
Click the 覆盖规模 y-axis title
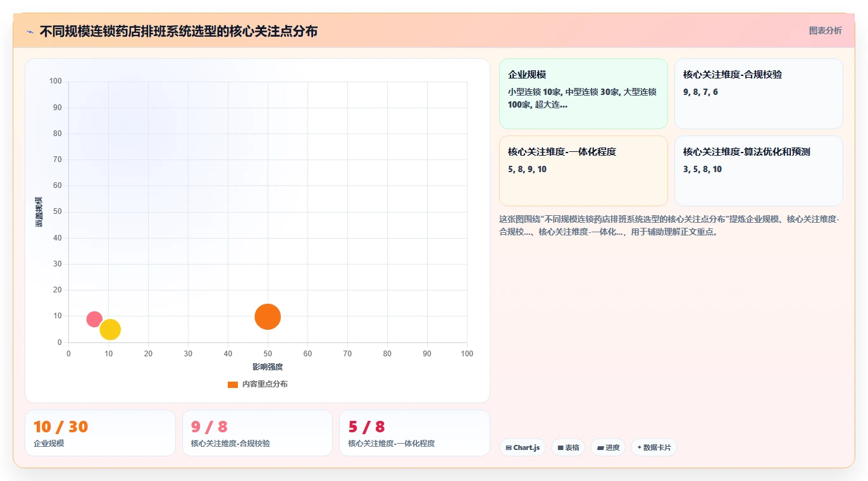39,212
